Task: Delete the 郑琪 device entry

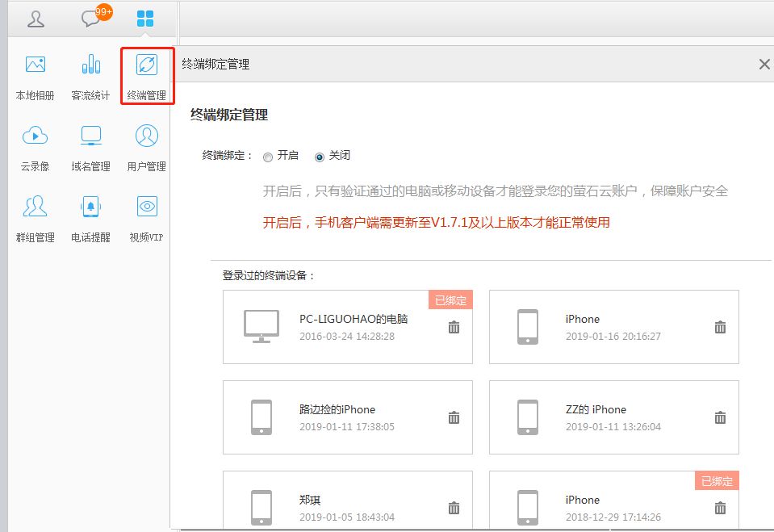Action: click(x=454, y=508)
